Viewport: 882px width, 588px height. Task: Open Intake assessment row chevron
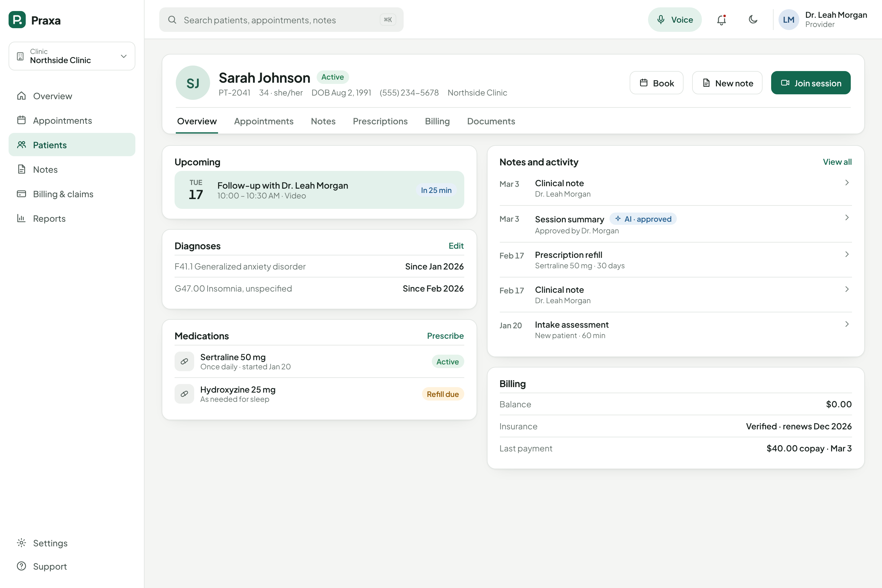(x=847, y=324)
